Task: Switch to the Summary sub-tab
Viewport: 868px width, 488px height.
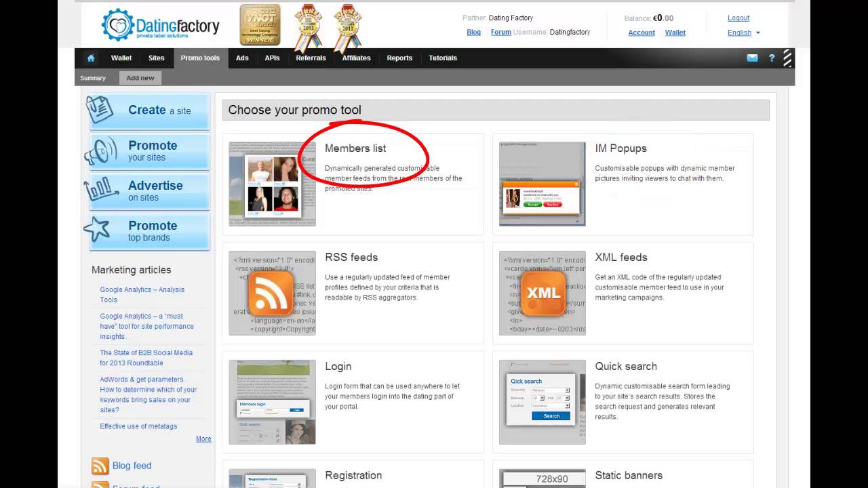Action: coord(93,78)
